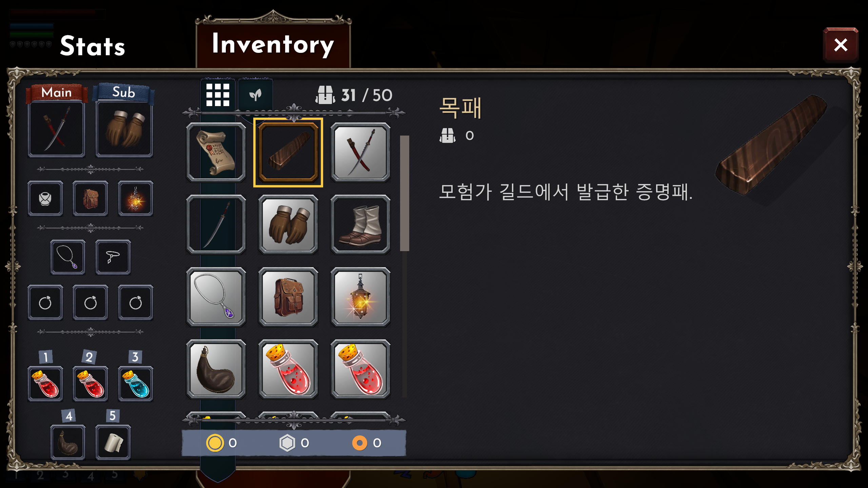Select the glowing lantern in inventory grid
The width and height of the screenshot is (868, 488).
(360, 297)
